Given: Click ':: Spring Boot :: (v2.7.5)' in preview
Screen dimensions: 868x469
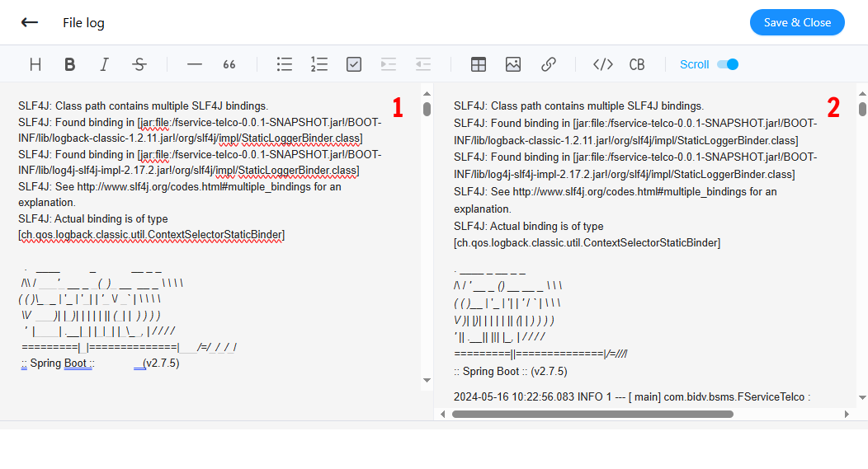Looking at the screenshot, I should (x=511, y=372).
